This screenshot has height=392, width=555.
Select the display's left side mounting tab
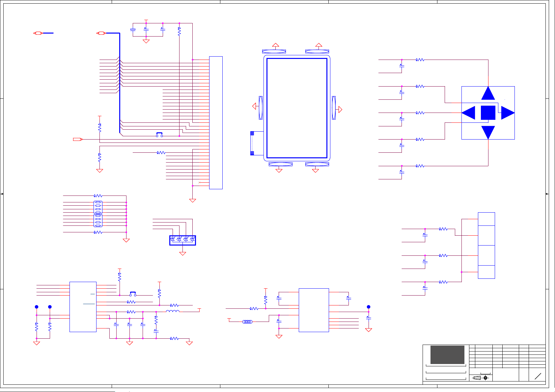[x=261, y=108]
